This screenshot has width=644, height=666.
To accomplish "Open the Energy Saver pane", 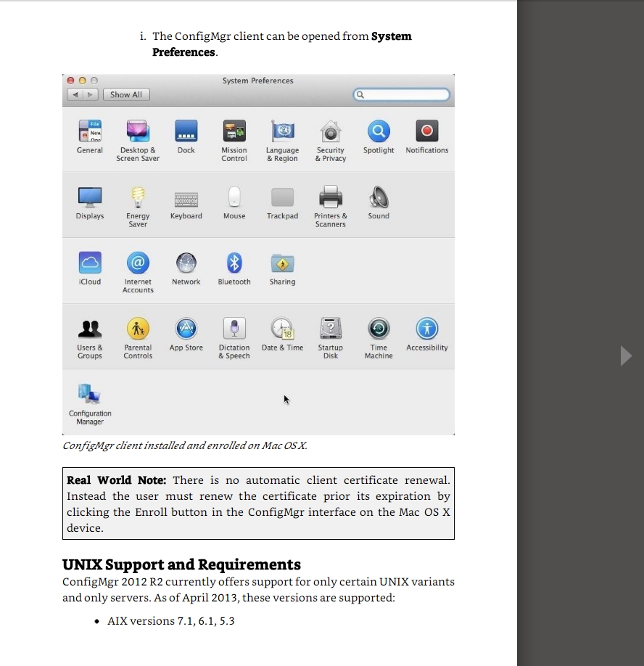I will pos(138,197).
